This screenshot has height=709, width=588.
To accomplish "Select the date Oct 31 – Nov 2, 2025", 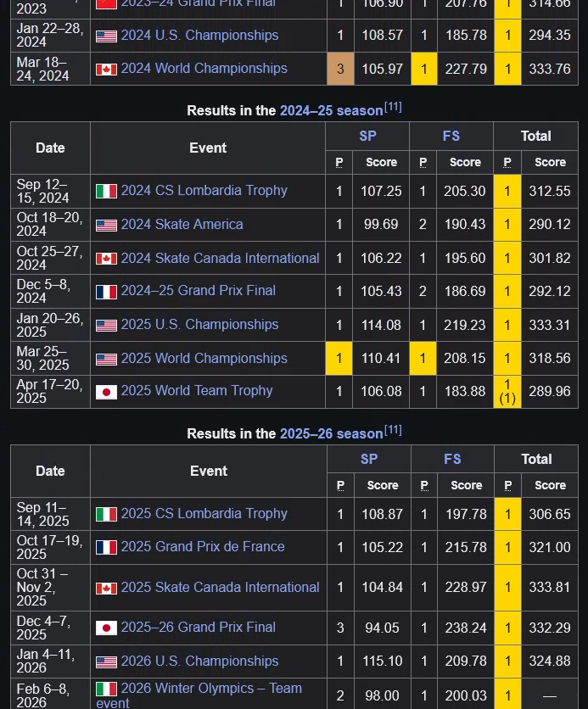I will click(42, 587).
